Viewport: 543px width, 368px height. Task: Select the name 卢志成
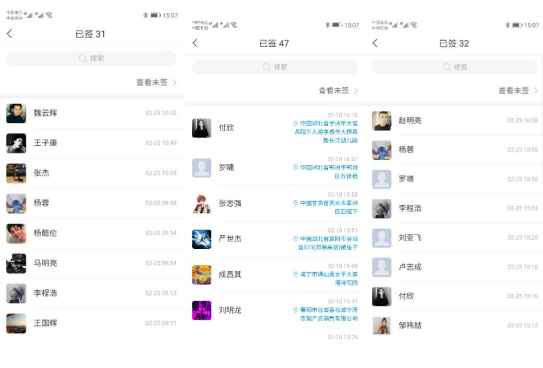tap(410, 267)
